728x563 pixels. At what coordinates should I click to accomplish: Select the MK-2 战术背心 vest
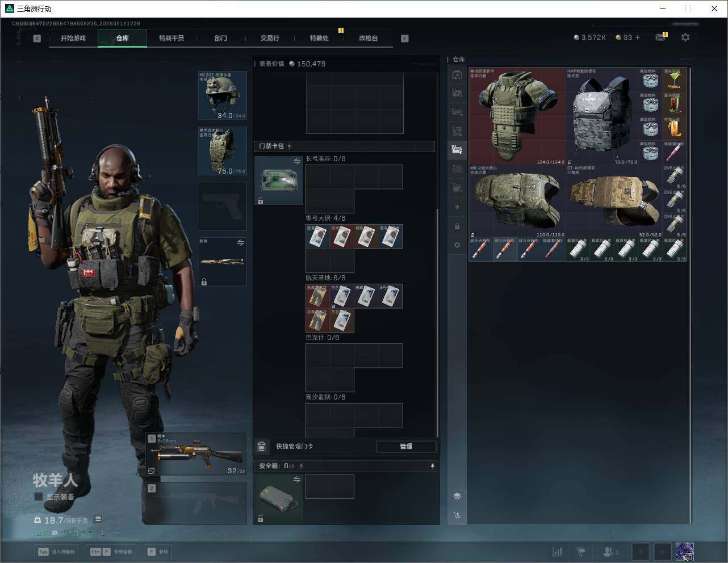(517, 201)
